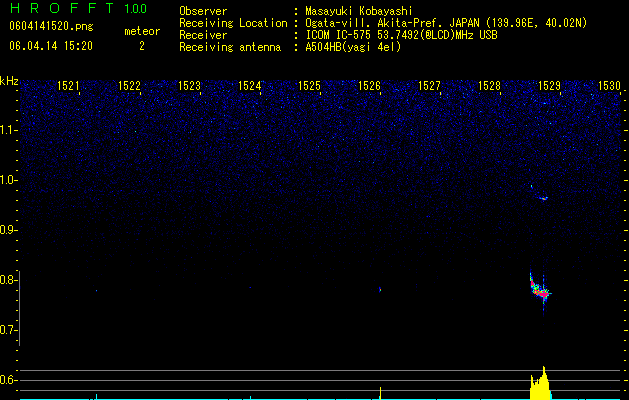The image size is (629, 400).
Task: Click the 1526 time axis marker
Action: tap(369, 86)
